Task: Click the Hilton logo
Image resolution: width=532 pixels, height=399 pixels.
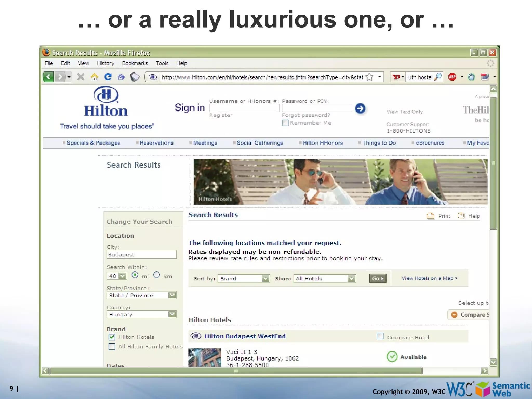Action: coord(106,101)
